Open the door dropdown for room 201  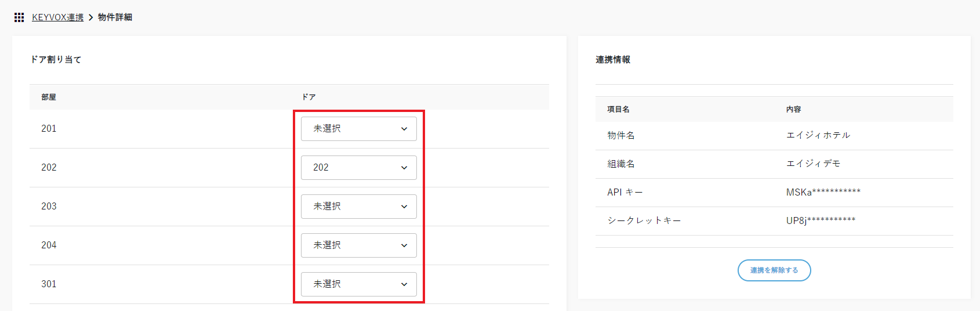(x=358, y=129)
